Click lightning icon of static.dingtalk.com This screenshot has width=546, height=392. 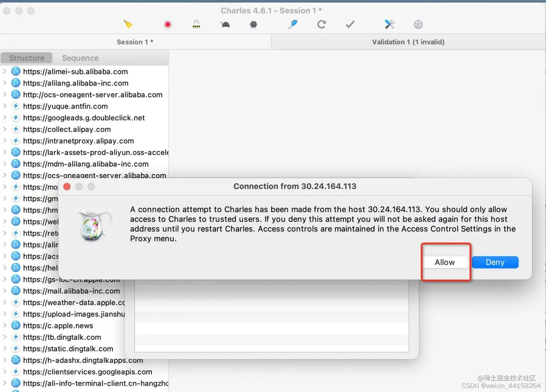[16, 349]
